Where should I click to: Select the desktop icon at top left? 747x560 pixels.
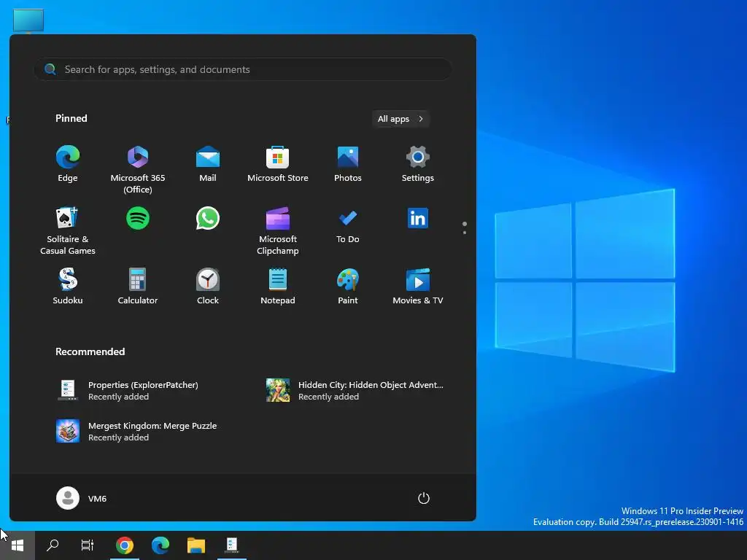(28, 20)
